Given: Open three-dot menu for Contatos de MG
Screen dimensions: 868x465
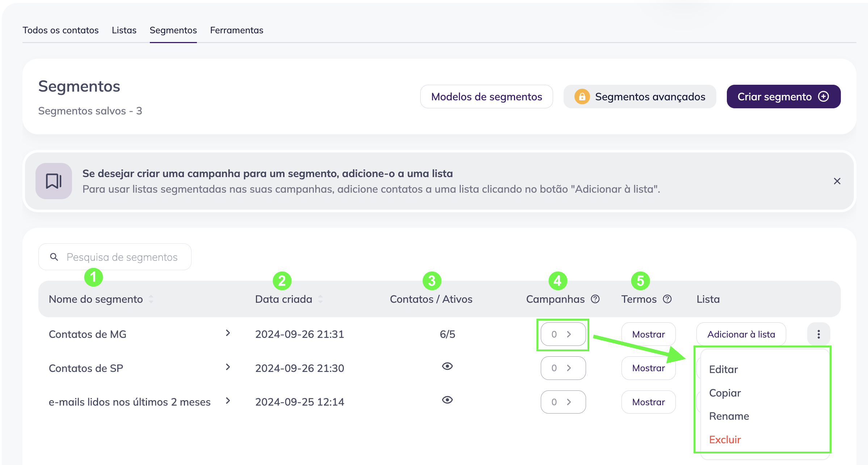Looking at the screenshot, I should (818, 334).
